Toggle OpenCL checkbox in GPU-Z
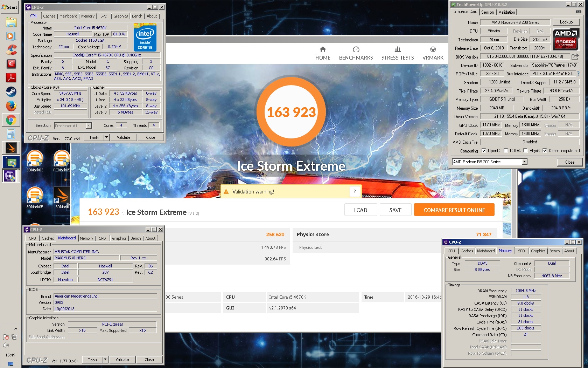The width and height of the screenshot is (588, 368). (x=484, y=151)
